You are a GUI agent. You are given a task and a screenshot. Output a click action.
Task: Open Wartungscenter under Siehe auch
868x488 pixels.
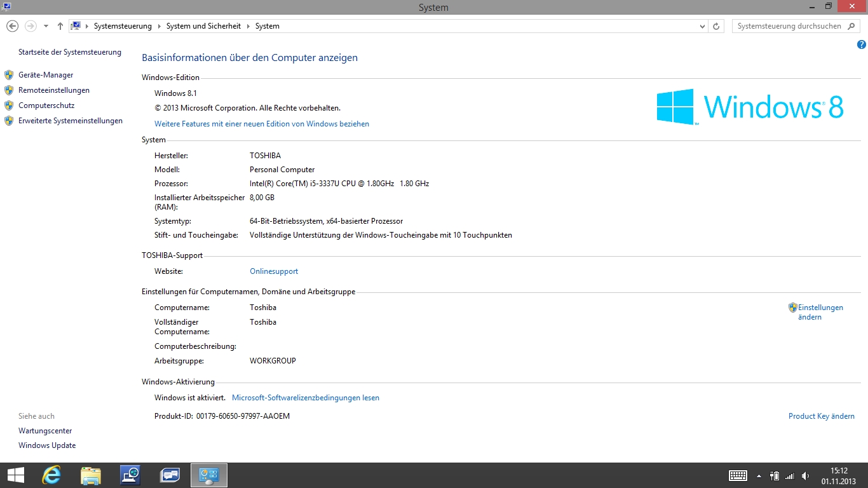(45, 431)
